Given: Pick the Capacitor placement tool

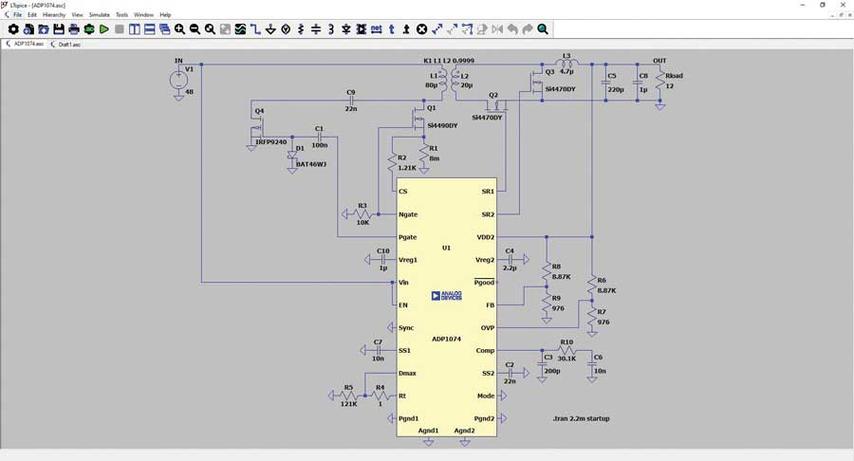Looking at the screenshot, I should pyautogui.click(x=316, y=29).
